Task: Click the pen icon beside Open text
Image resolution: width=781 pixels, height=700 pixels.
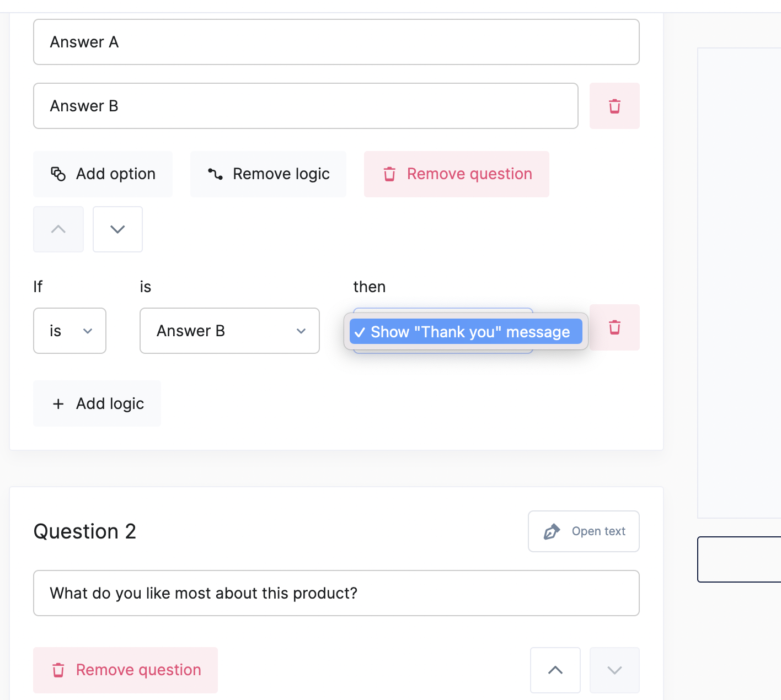Action: pos(552,531)
